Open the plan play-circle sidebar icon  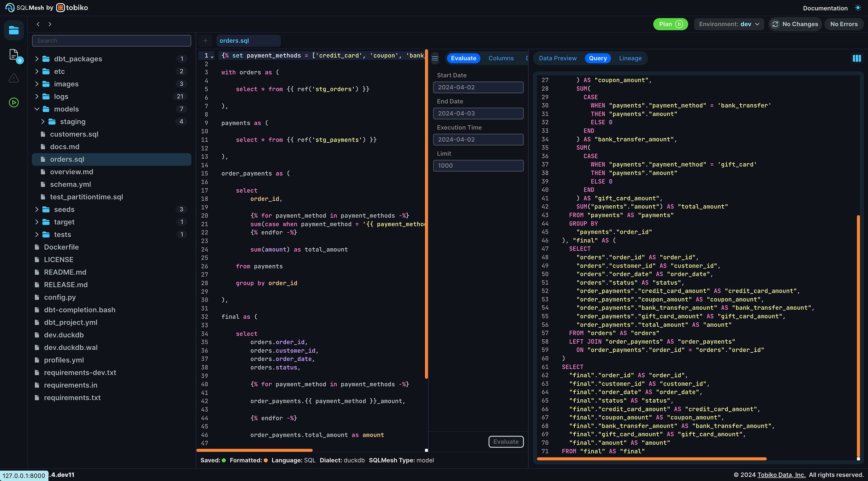click(14, 103)
